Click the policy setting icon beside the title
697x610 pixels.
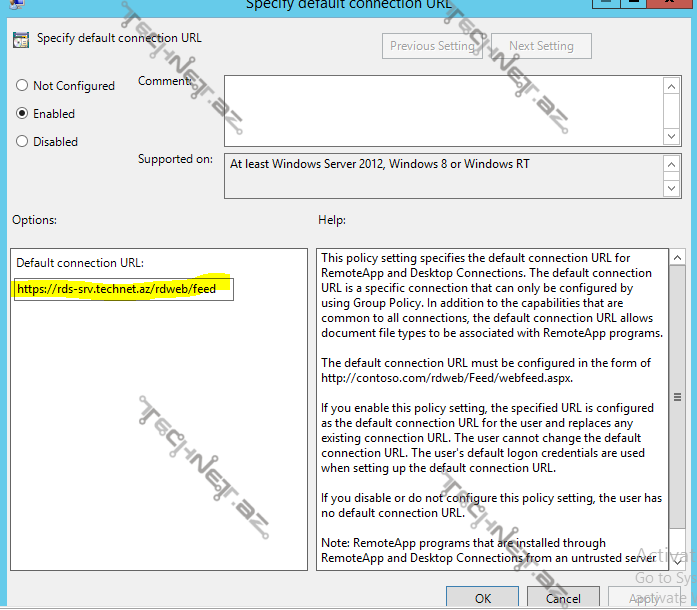(20, 40)
